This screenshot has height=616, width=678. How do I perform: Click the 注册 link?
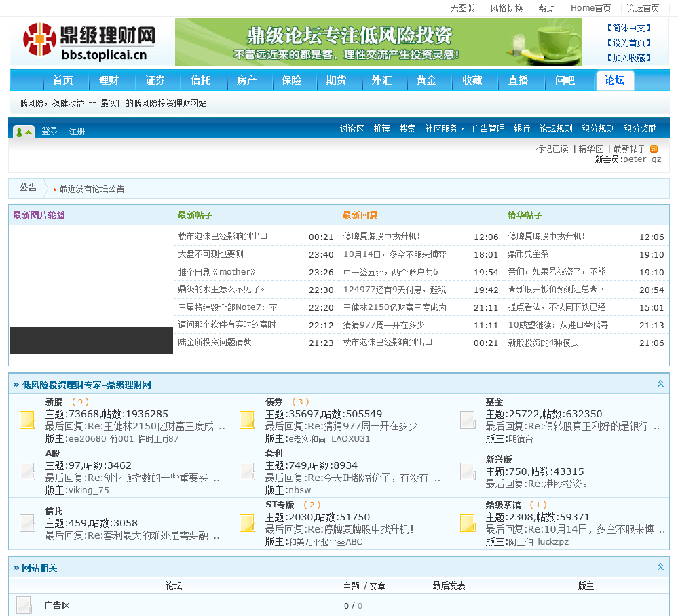coord(77,131)
